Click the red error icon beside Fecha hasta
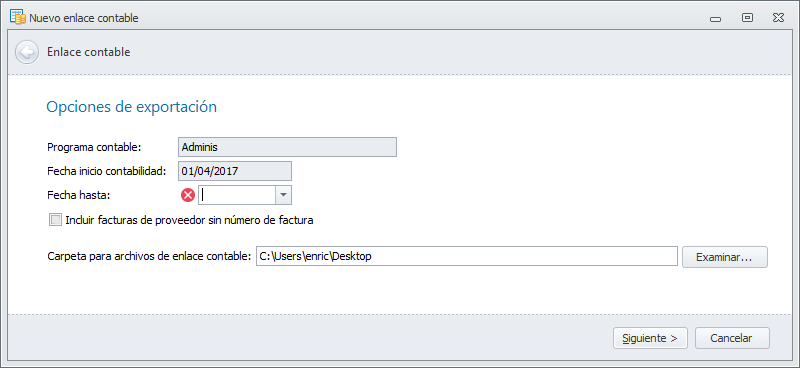The height and width of the screenshot is (368, 800). pos(188,195)
